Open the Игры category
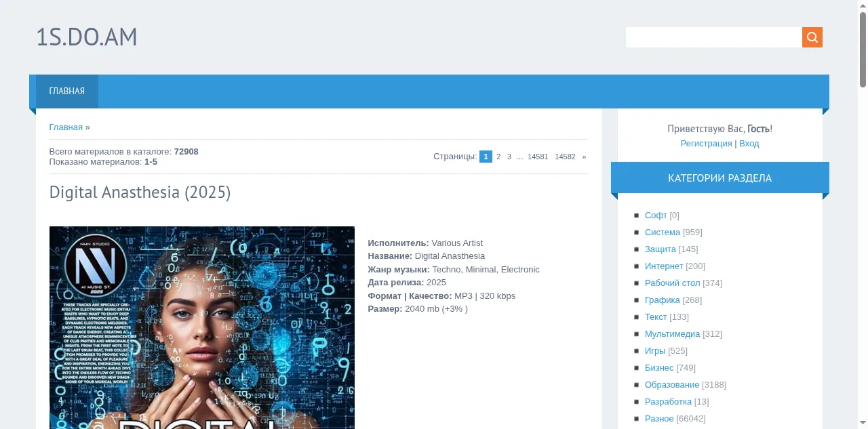This screenshot has height=429, width=868. point(655,350)
